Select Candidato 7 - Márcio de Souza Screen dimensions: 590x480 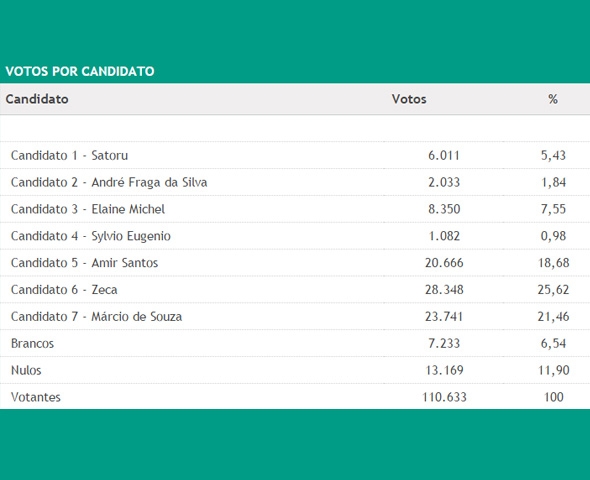96,316
